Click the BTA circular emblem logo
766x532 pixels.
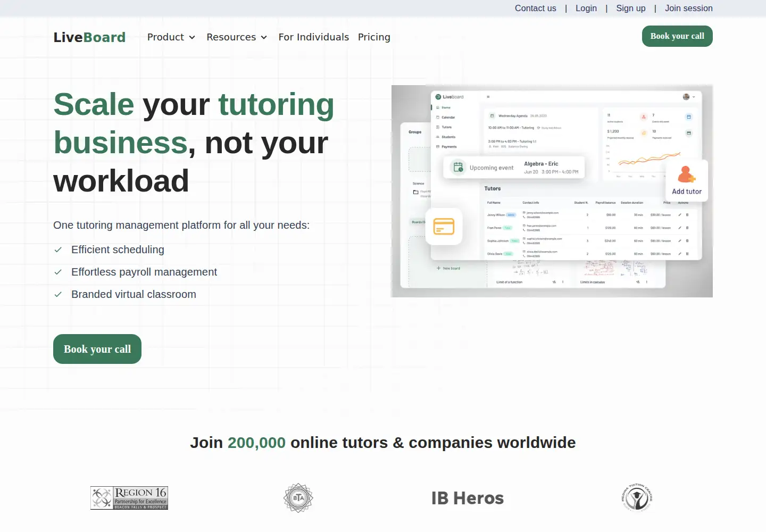[x=298, y=498]
